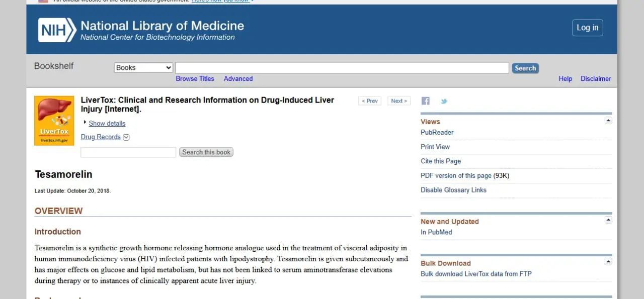The height and width of the screenshot is (299, 644).
Task: Collapse the New and Updated panel
Action: pos(608,220)
